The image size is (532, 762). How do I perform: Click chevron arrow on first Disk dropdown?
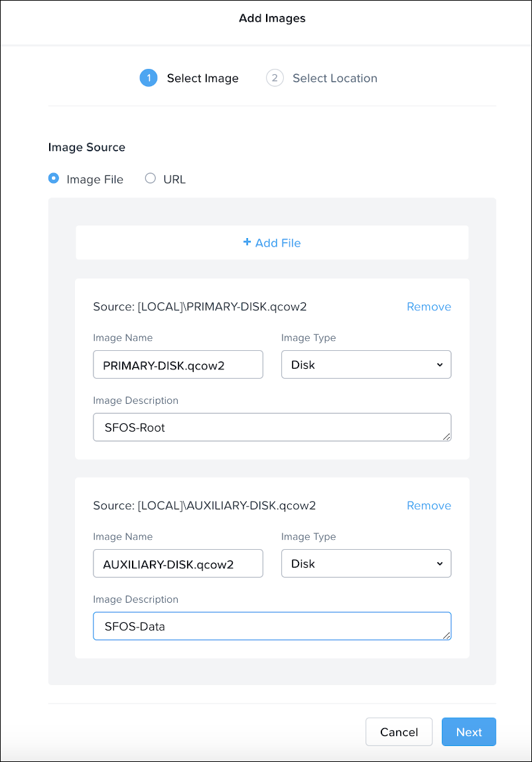(x=439, y=365)
